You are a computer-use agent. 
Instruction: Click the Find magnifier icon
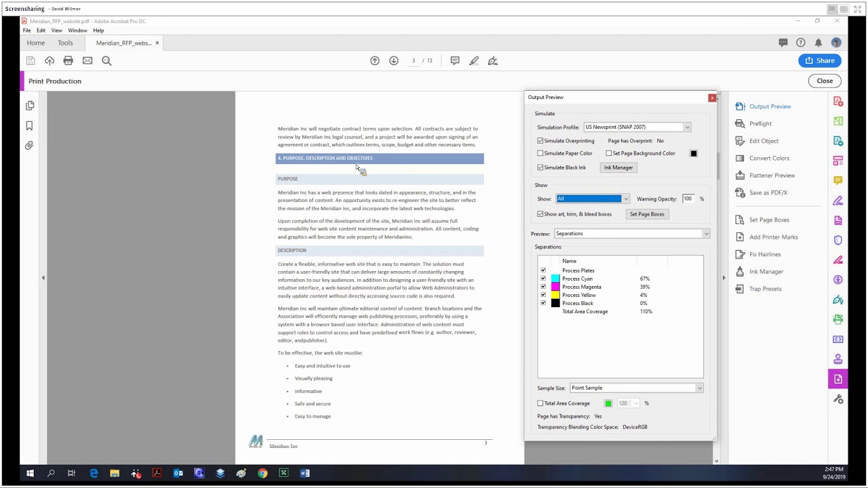(106, 60)
